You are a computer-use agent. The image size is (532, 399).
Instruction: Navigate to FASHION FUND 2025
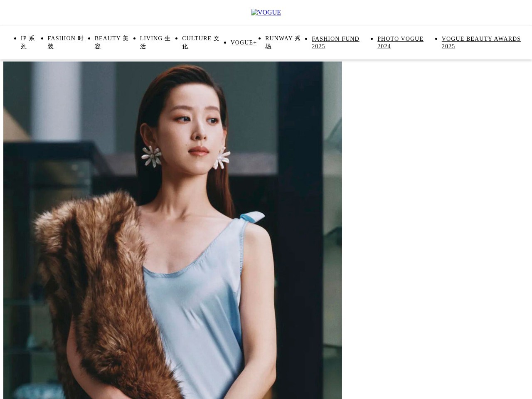click(335, 42)
